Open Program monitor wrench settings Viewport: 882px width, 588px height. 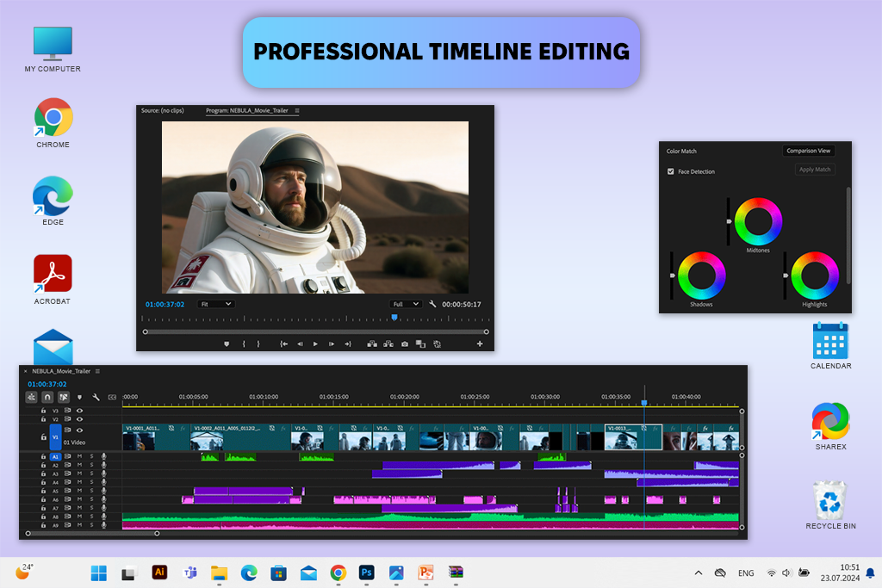point(432,304)
